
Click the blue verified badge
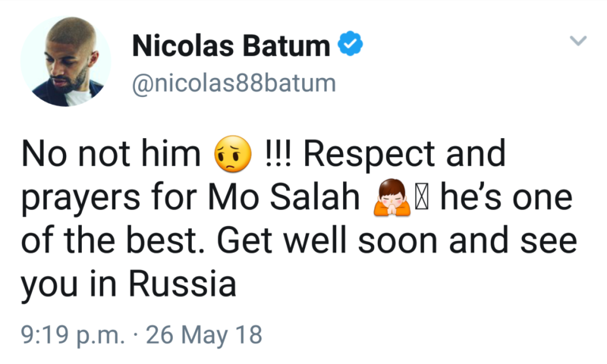coord(349,46)
